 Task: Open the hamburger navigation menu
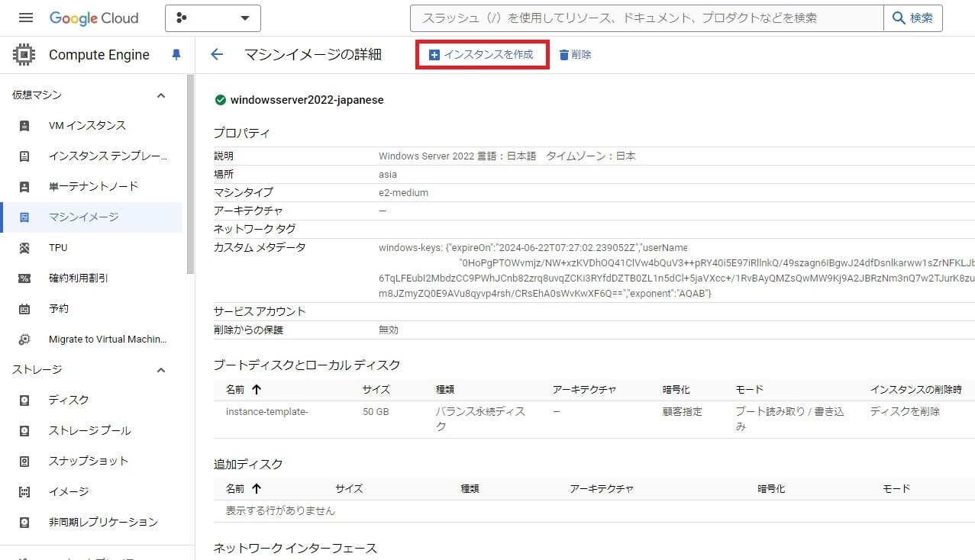[x=26, y=18]
